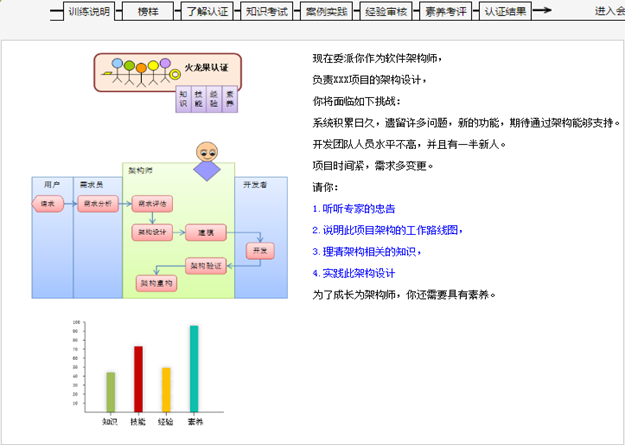Click the 开发 node in developer lane
Viewport: 625px width, 445px height.
[x=260, y=250]
